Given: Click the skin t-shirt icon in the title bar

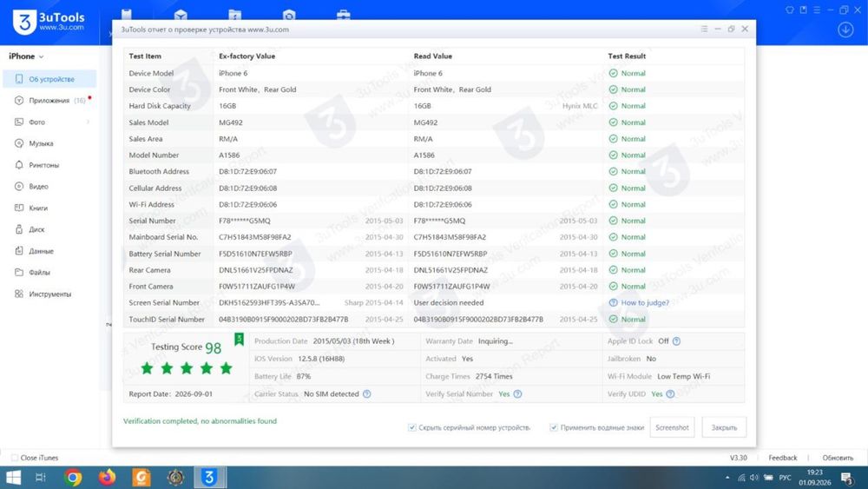Looking at the screenshot, I should tap(790, 10).
